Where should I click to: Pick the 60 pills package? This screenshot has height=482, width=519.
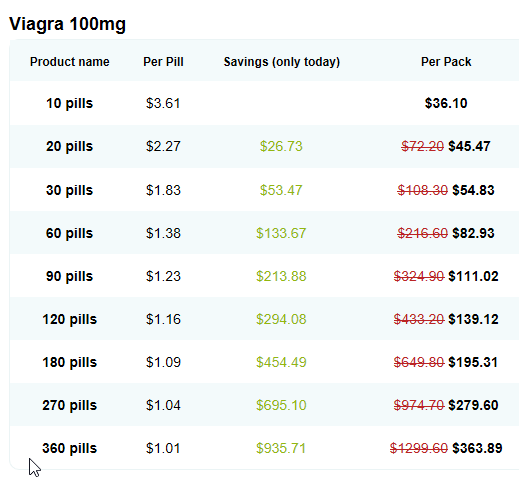(x=69, y=233)
